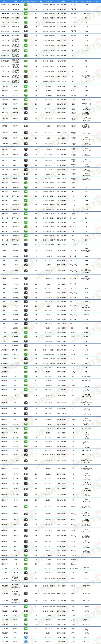Click diesel ON icon for Fiat Scudo 04.2011 row
101x644 pixels.
[x=26, y=319]
